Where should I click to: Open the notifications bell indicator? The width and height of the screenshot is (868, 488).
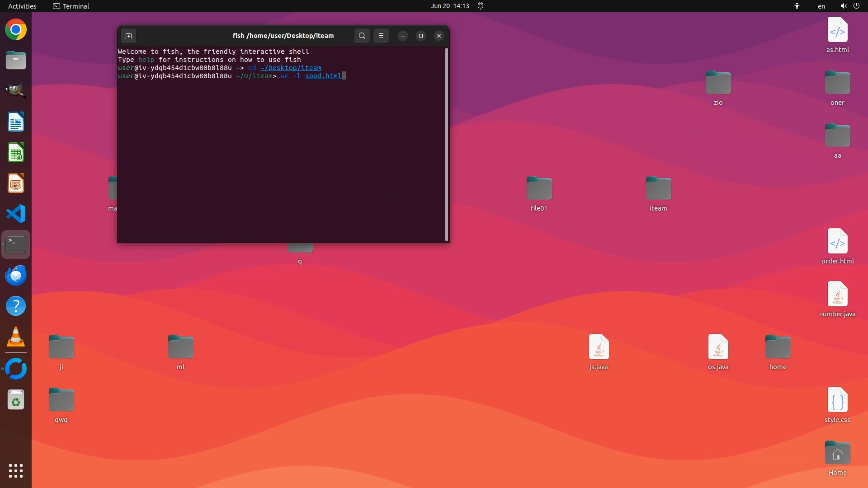[481, 6]
